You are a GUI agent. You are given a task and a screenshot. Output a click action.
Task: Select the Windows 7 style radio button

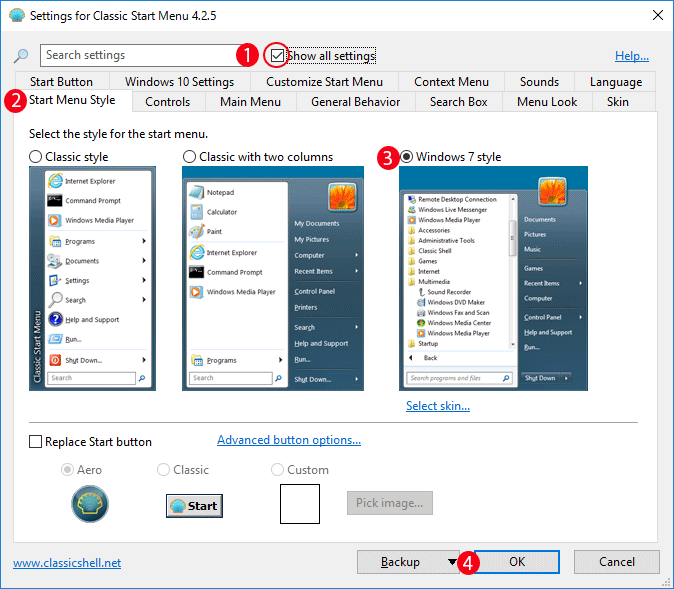406,156
